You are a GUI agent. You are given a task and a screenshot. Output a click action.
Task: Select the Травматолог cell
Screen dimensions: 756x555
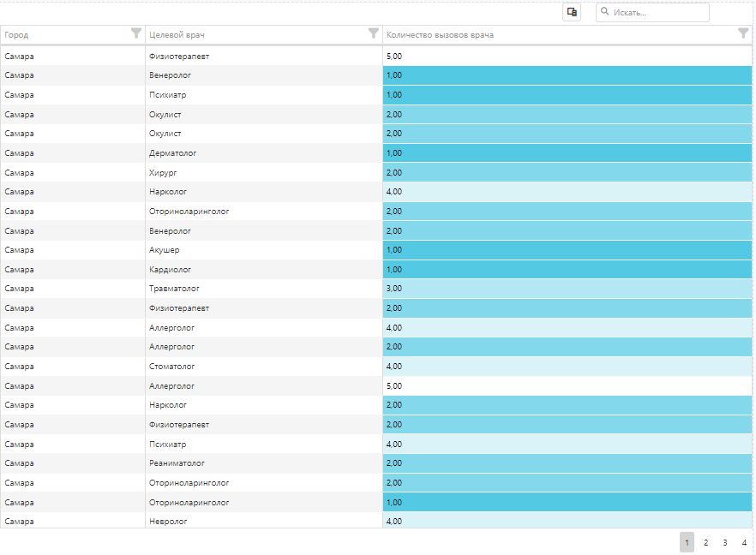click(174, 289)
